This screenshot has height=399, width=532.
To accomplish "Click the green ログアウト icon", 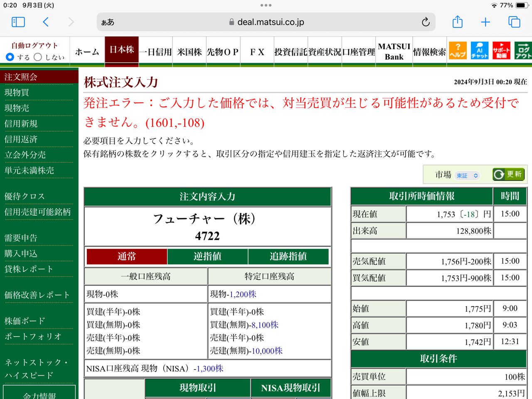I will [x=523, y=51].
